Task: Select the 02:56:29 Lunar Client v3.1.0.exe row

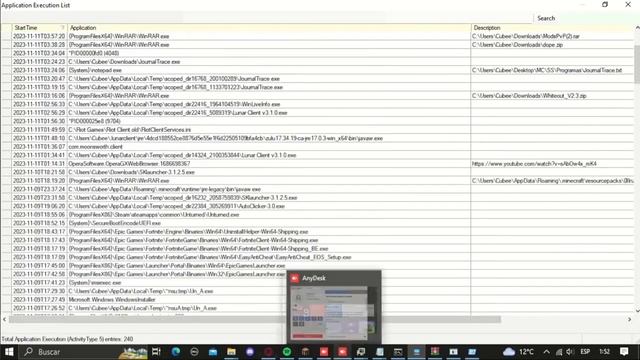Action: coord(318,113)
